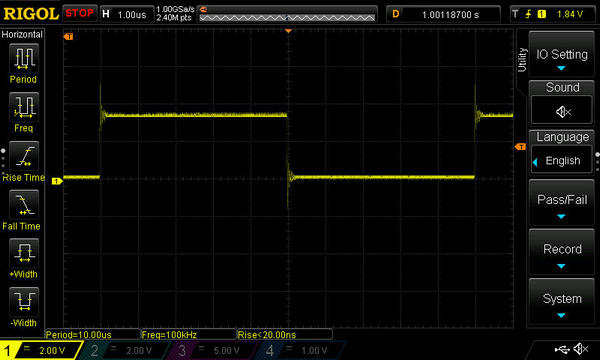Open the IO Setting menu
Viewport: 600px width, 360px height.
561,55
